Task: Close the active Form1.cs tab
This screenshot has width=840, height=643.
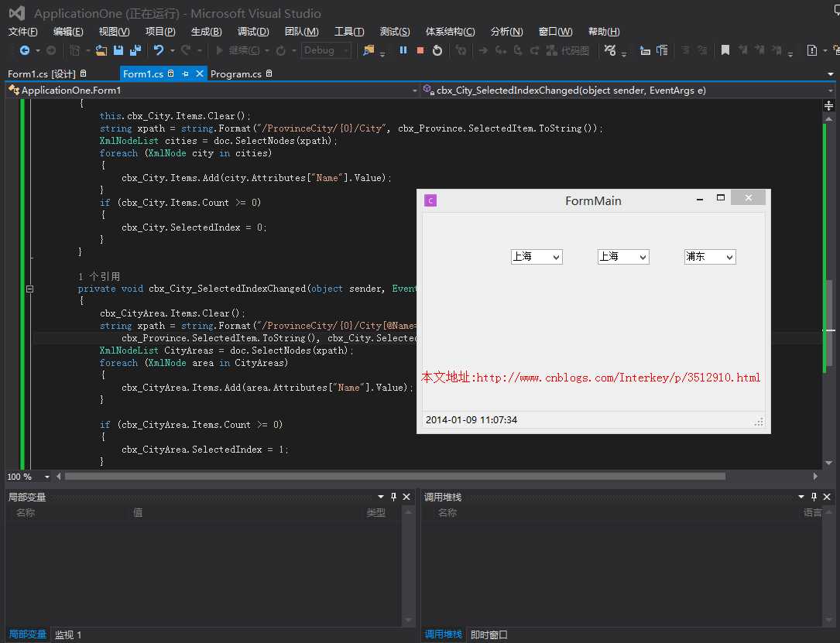Action: point(200,74)
